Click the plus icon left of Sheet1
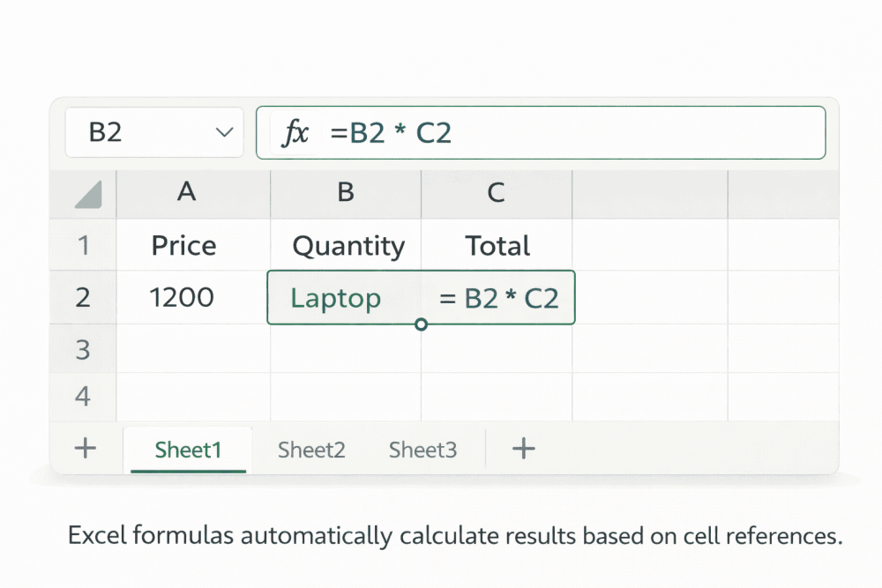Image resolution: width=882 pixels, height=588 pixels. tap(84, 449)
